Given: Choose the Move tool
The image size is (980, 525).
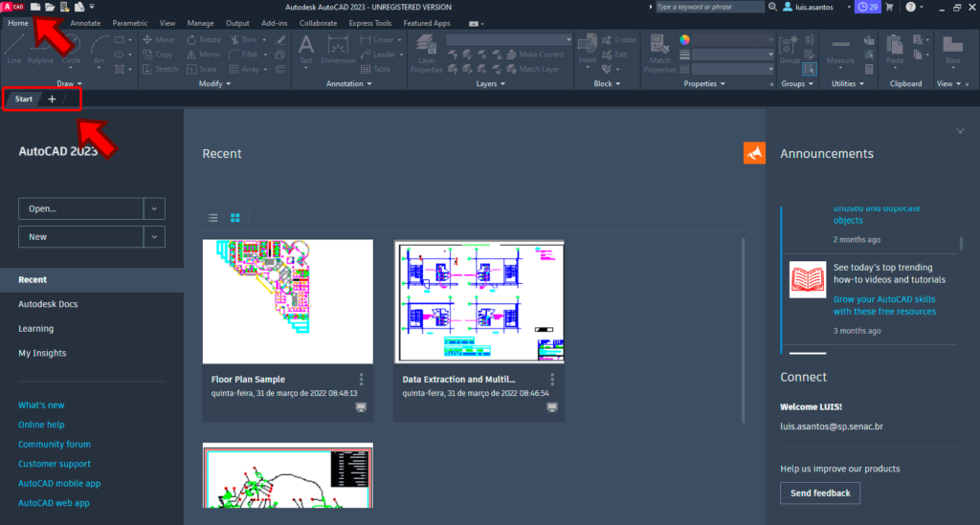Looking at the screenshot, I should coord(158,39).
